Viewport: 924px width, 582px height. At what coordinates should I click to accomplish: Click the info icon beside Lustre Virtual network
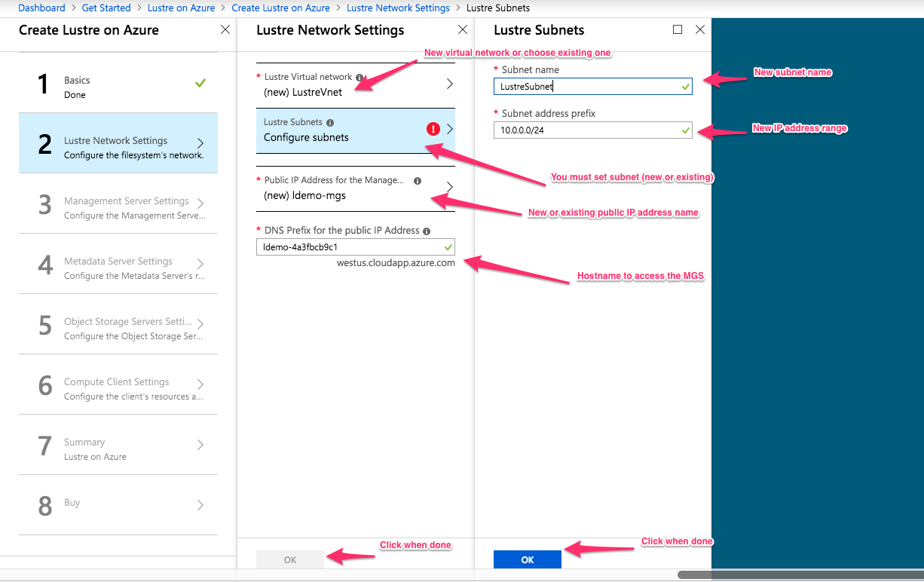pos(360,77)
